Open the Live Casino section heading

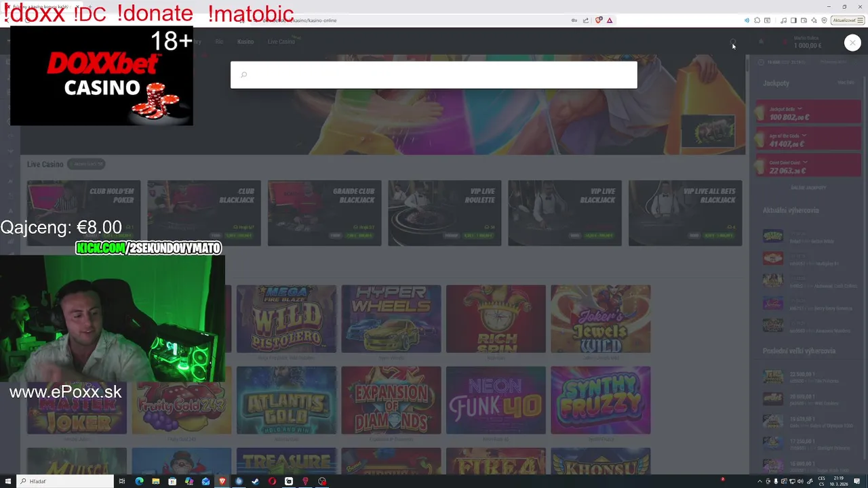tap(45, 164)
